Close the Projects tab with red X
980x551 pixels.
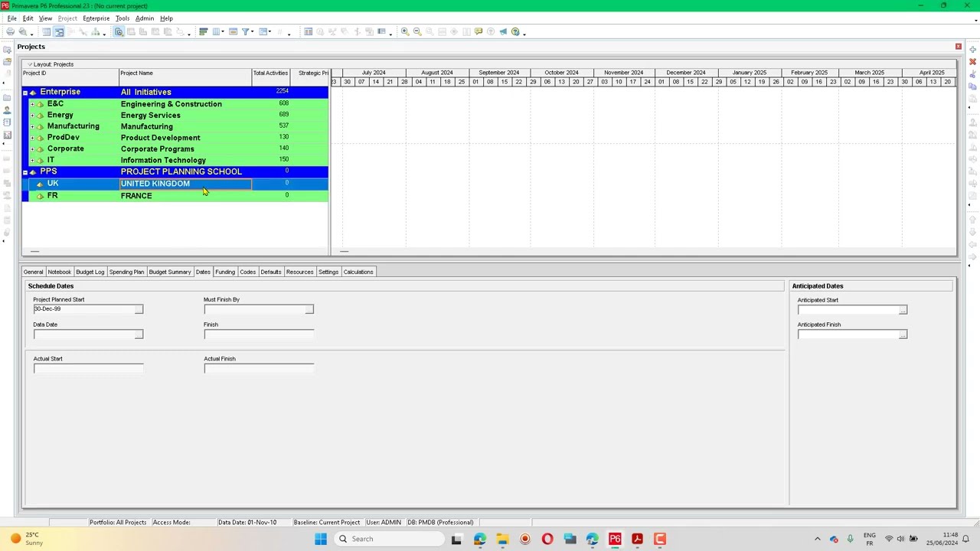958,47
